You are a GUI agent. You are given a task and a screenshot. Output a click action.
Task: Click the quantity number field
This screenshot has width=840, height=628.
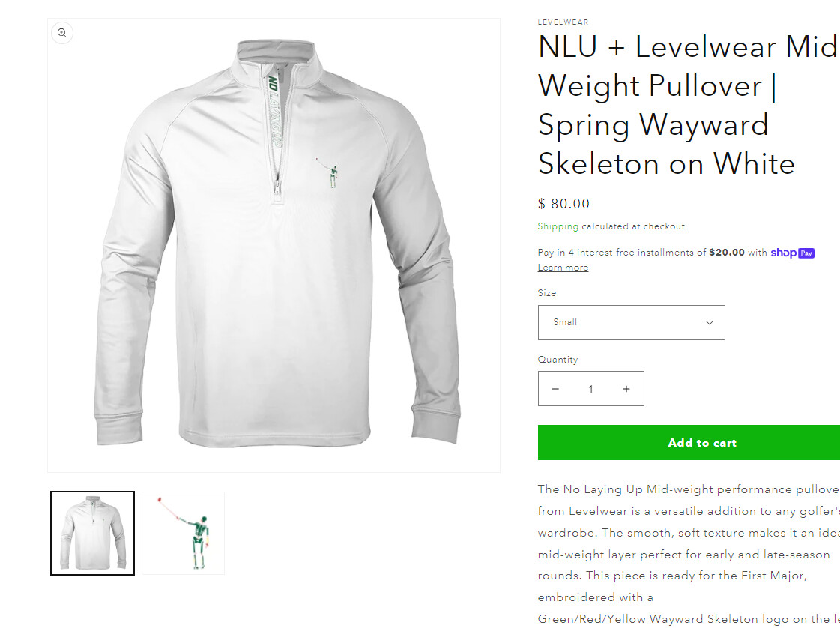click(x=590, y=389)
